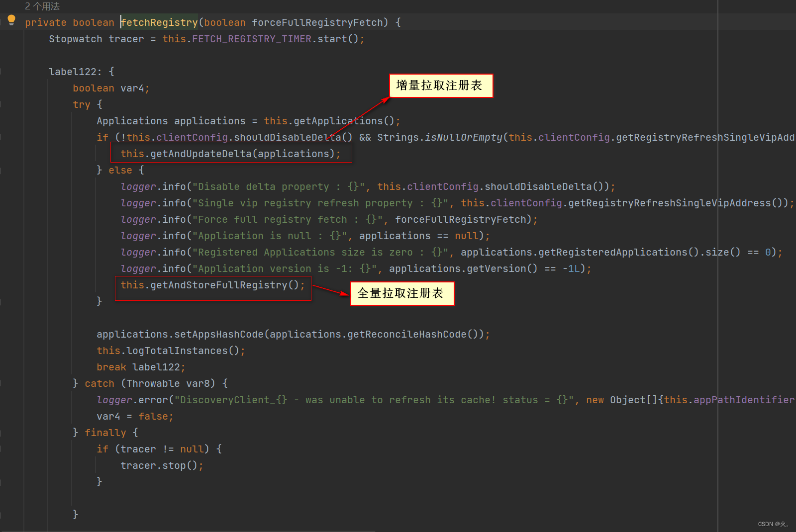Click the 'else' keyword

[x=120, y=170]
